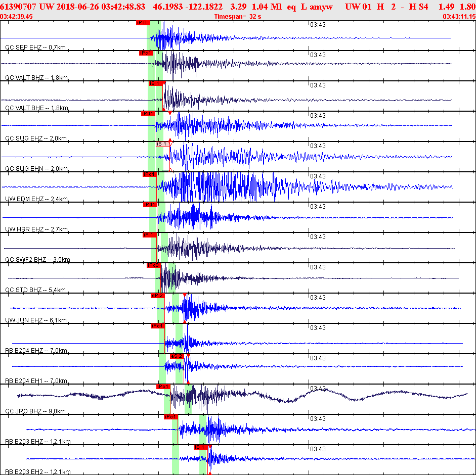Select the iP 0 pick flag on SEP EHZ
Image resolution: width=476 pixels, height=475 pixels.
click(143, 23)
